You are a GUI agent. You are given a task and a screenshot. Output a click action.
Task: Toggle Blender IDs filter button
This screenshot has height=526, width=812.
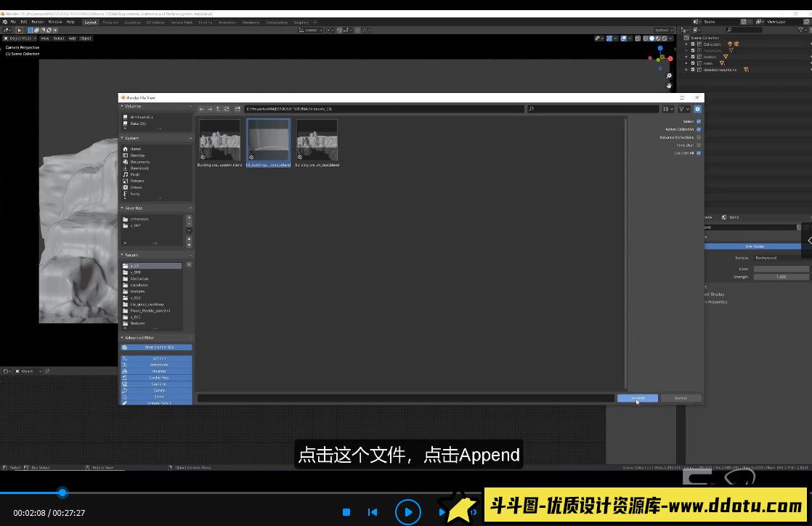[156, 347]
